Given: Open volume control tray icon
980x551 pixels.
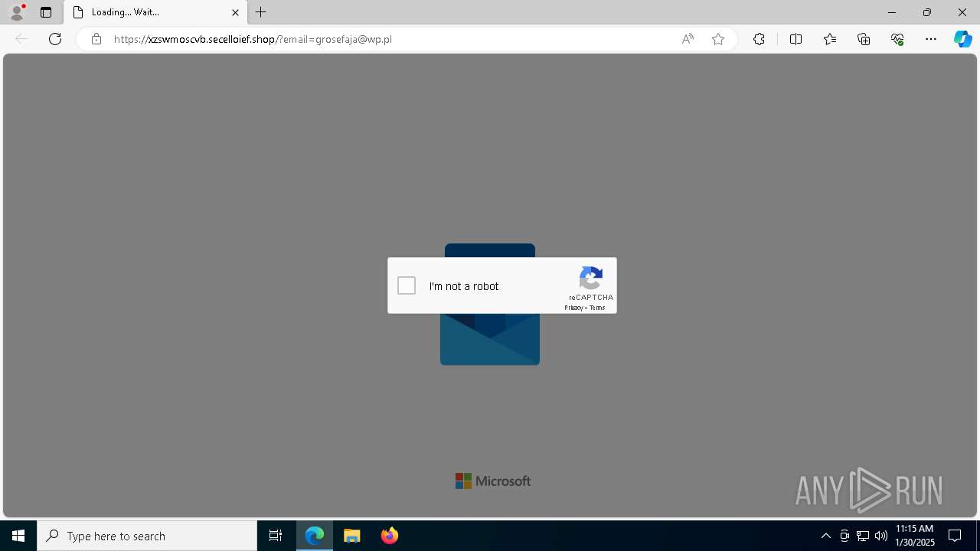Looking at the screenshot, I should click(x=881, y=536).
